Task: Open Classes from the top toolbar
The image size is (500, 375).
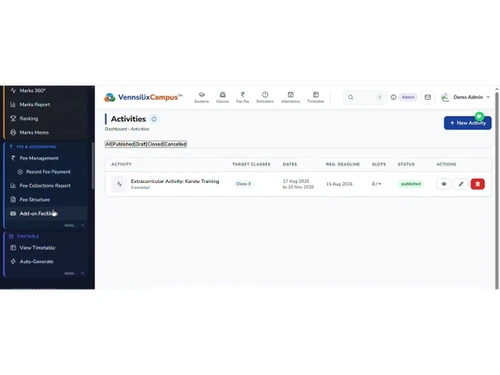Action: pyautogui.click(x=222, y=97)
